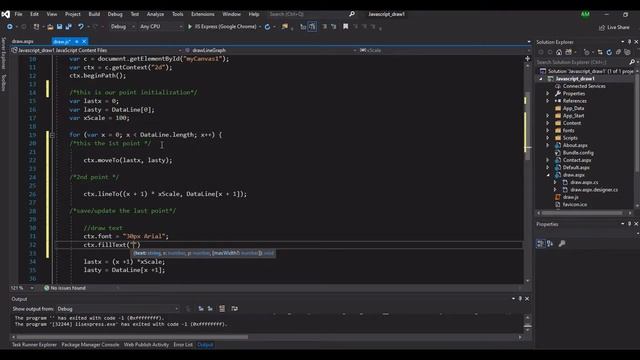640x360 pixels.
Task: Click the pin icon on draw.js tab
Action: pos(77,42)
